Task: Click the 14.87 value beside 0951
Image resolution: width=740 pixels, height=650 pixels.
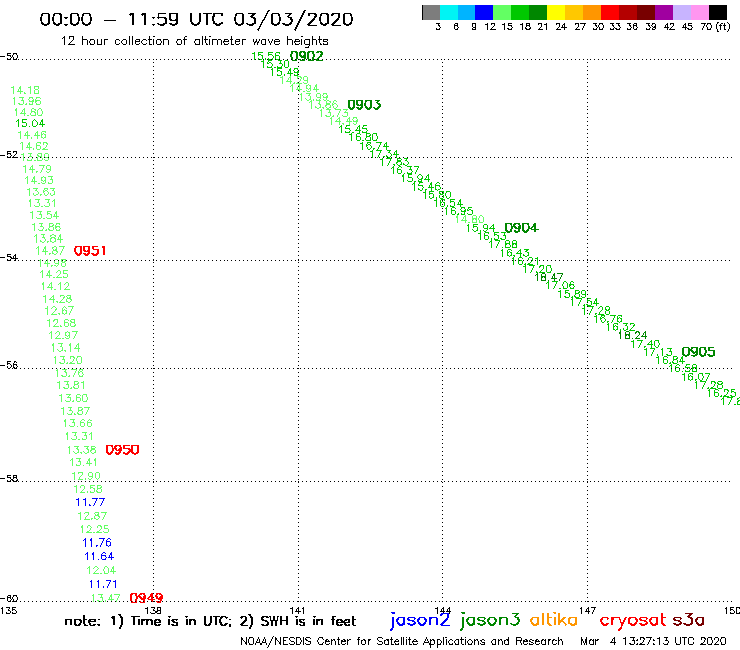Action: pyautogui.click(x=50, y=251)
